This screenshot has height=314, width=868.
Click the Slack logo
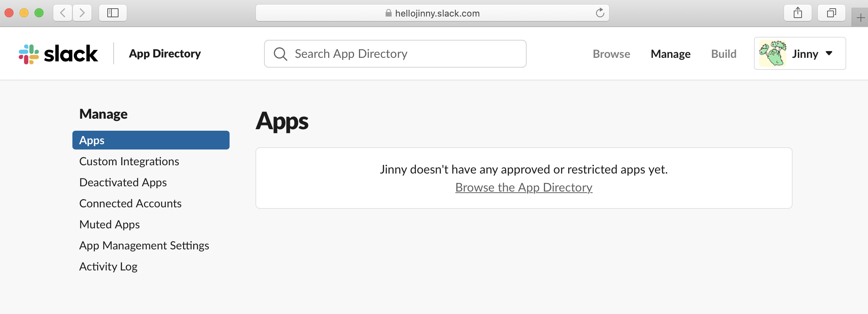point(58,54)
